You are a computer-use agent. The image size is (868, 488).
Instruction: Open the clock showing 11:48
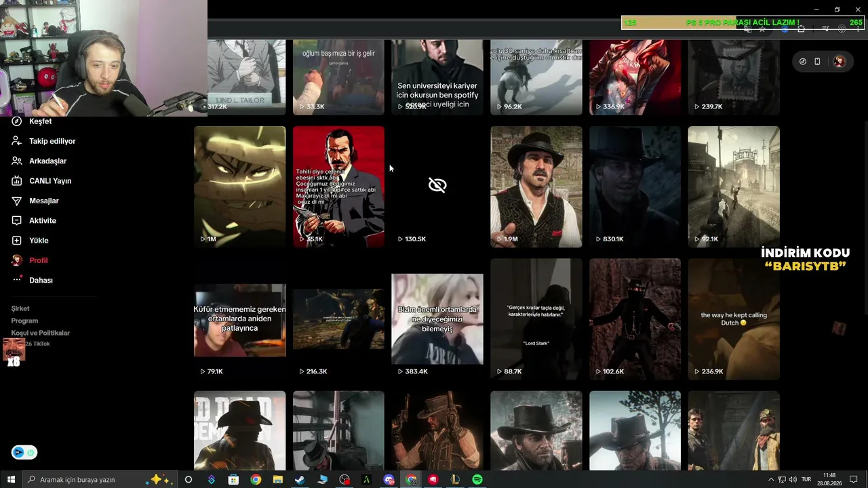tap(829, 480)
